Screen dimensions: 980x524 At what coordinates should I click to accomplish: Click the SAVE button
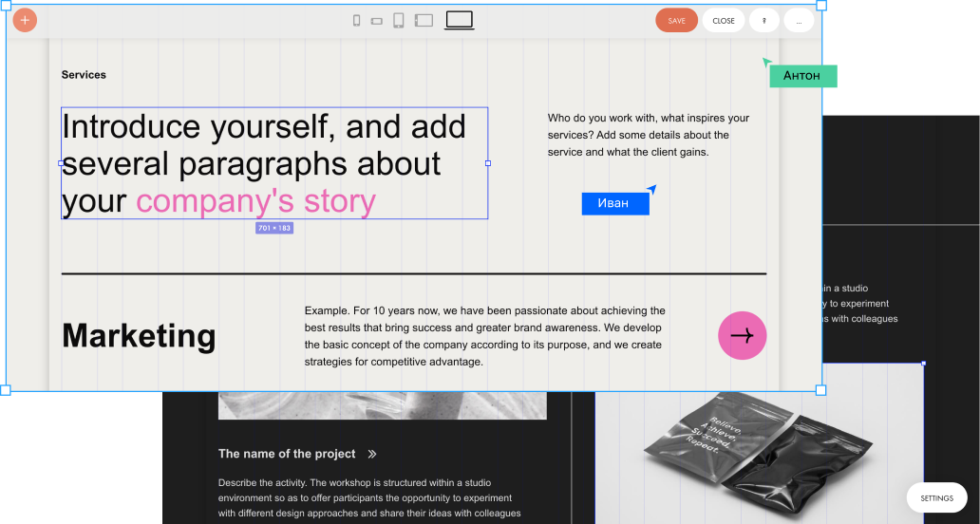pyautogui.click(x=676, y=21)
